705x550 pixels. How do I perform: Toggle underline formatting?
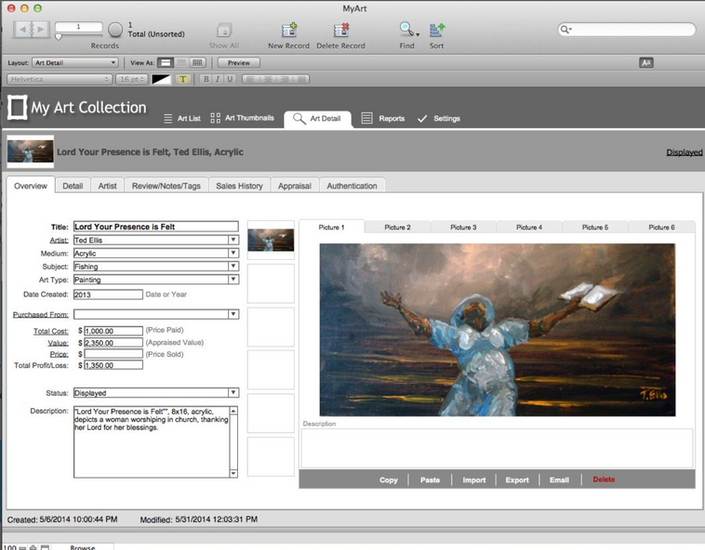[x=230, y=79]
